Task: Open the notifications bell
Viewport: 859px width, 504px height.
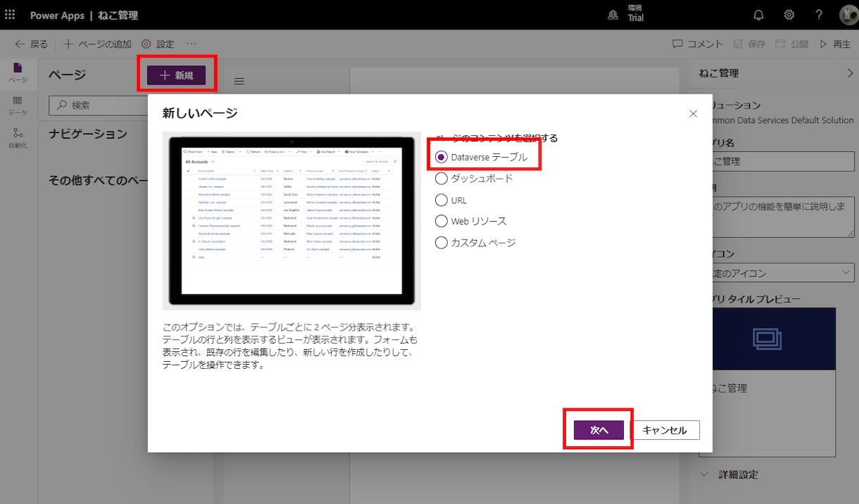Action: 758,15
